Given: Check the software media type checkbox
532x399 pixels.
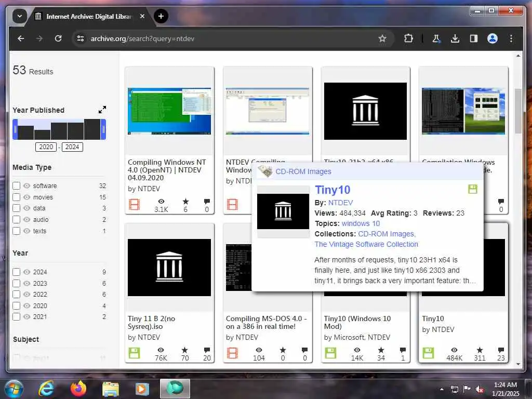Looking at the screenshot, I should pos(16,185).
